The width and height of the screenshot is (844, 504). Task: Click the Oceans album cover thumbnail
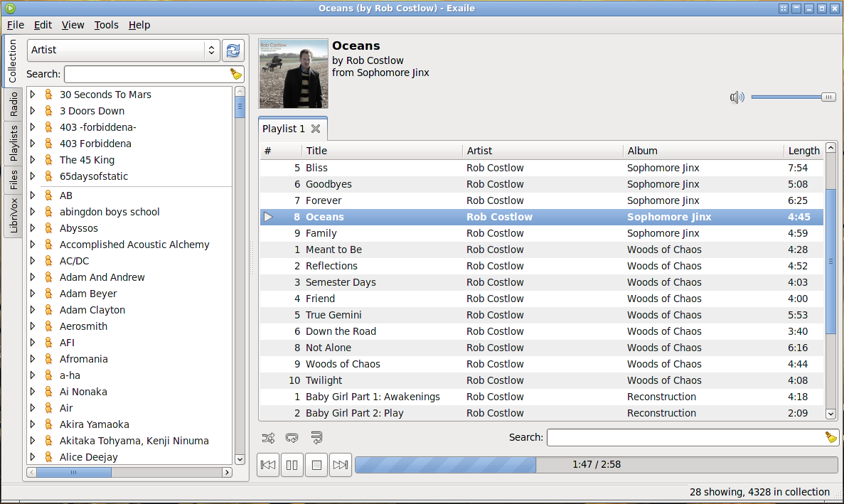click(x=294, y=73)
